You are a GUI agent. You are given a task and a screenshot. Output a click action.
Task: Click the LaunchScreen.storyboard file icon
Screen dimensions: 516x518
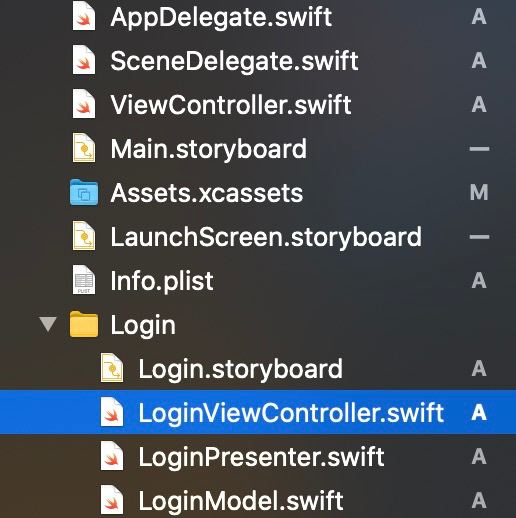pos(84,237)
